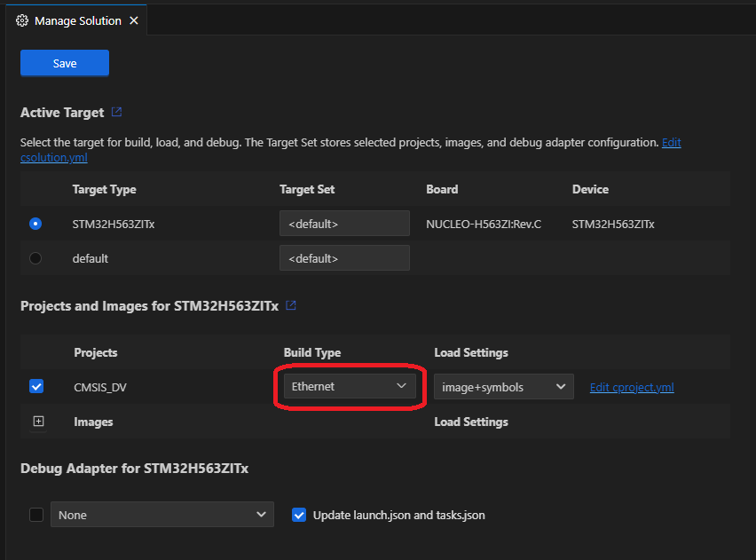Open the Active Target external link icon
756x560 pixels.
click(x=117, y=112)
